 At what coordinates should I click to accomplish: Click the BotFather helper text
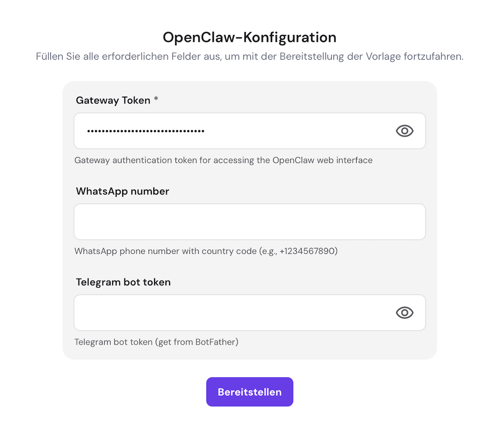(x=156, y=342)
